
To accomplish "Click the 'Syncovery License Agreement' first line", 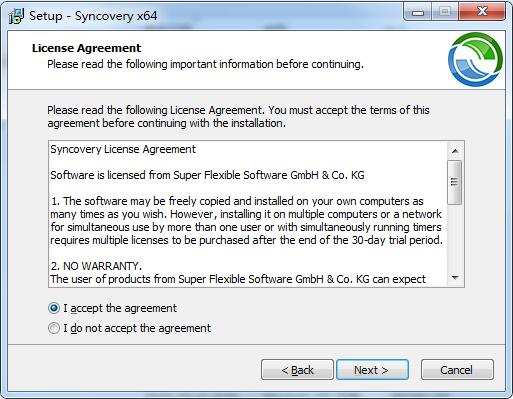I will pos(123,149).
